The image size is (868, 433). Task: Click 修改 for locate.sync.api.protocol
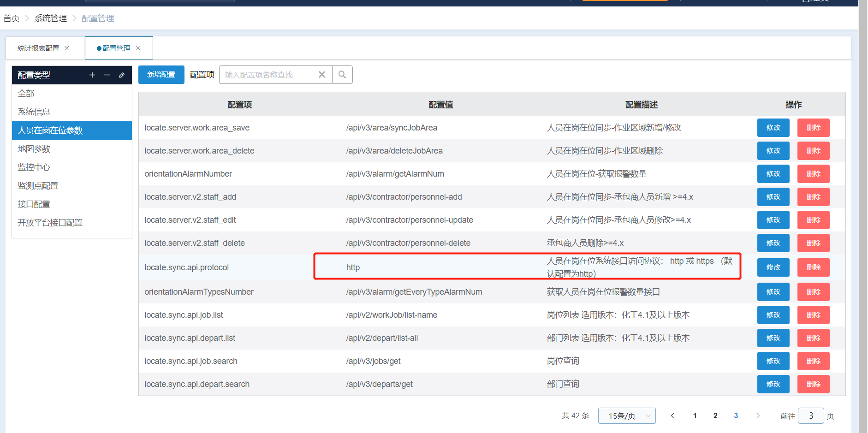click(x=773, y=267)
